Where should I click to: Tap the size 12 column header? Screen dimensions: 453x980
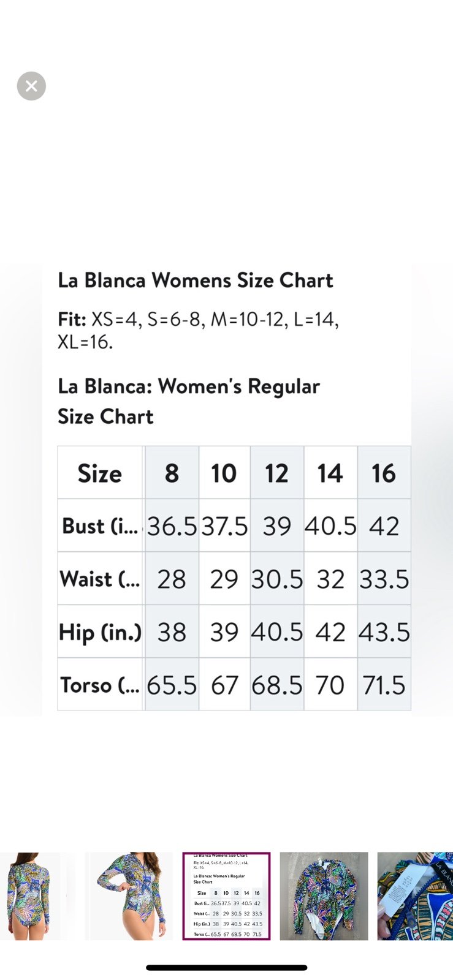pos(277,473)
